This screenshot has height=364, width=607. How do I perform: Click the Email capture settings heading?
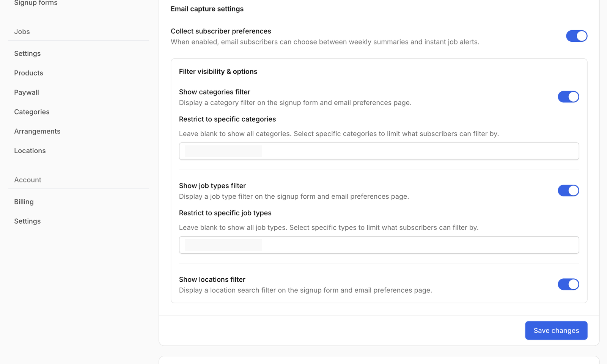point(207,9)
